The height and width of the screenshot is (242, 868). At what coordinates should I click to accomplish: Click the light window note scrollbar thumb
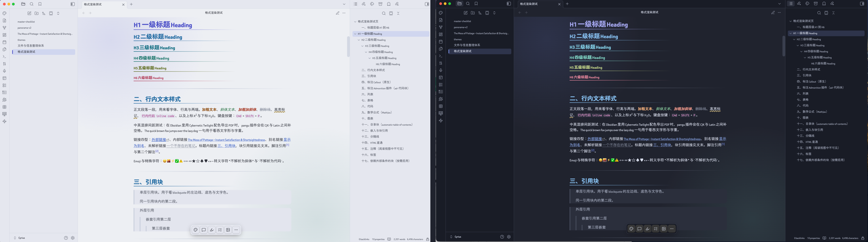click(349, 46)
